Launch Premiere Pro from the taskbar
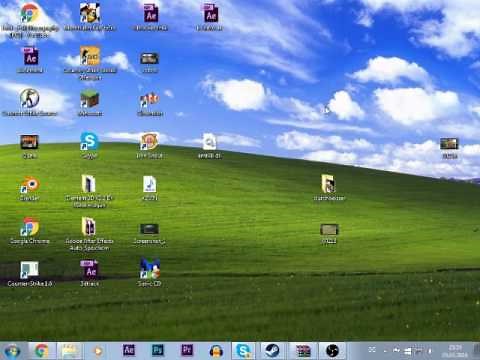The image size is (480, 360). [187, 350]
